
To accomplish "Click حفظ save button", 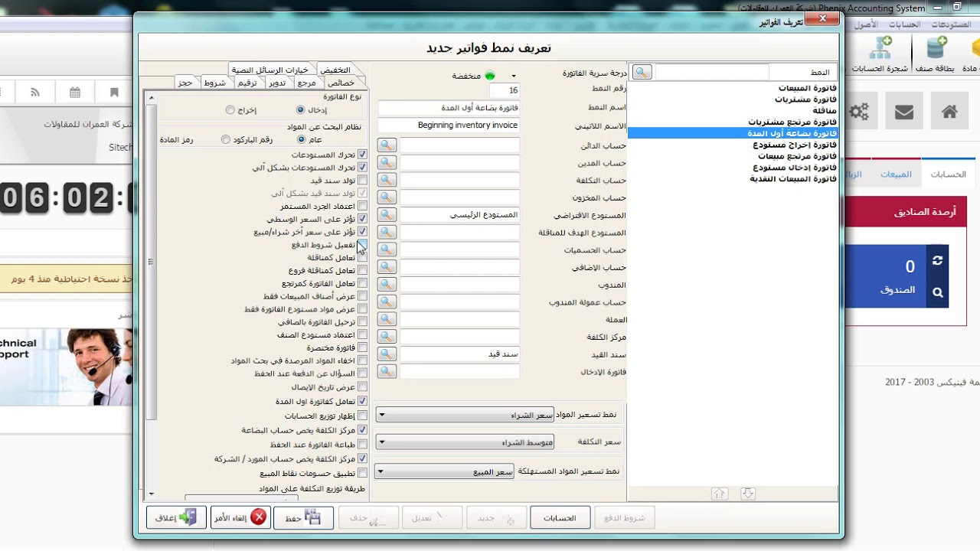I will click(x=303, y=517).
